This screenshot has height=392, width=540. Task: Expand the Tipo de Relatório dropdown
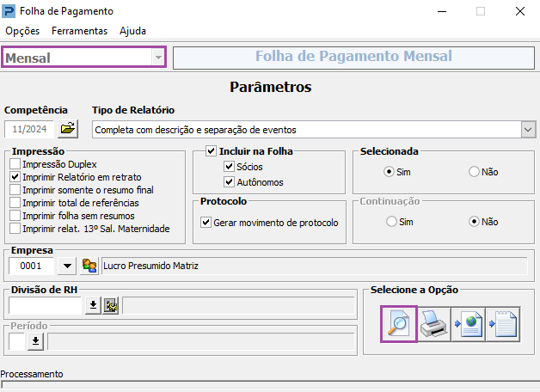528,130
